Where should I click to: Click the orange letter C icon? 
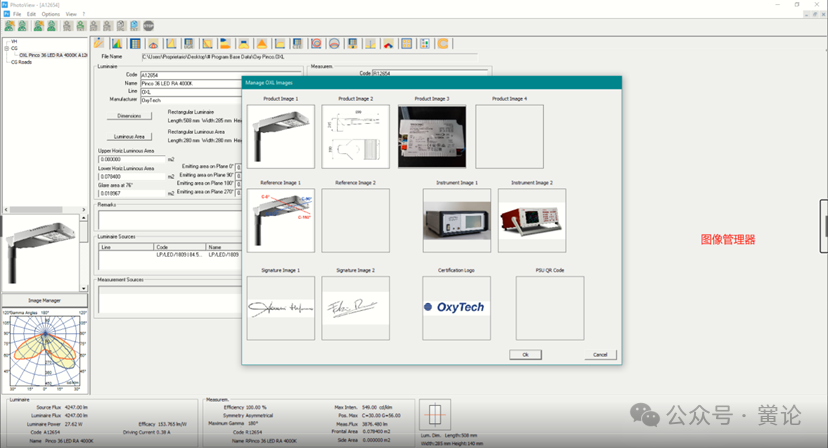(x=443, y=44)
